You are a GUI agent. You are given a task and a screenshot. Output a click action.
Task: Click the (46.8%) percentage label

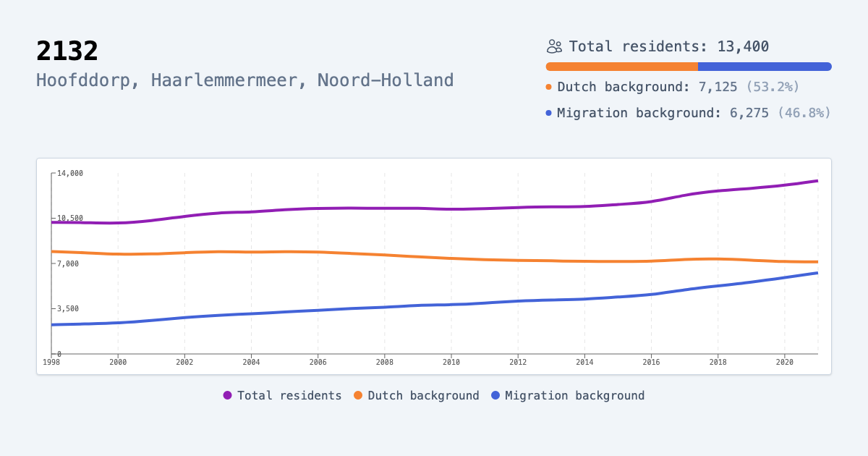click(x=804, y=113)
